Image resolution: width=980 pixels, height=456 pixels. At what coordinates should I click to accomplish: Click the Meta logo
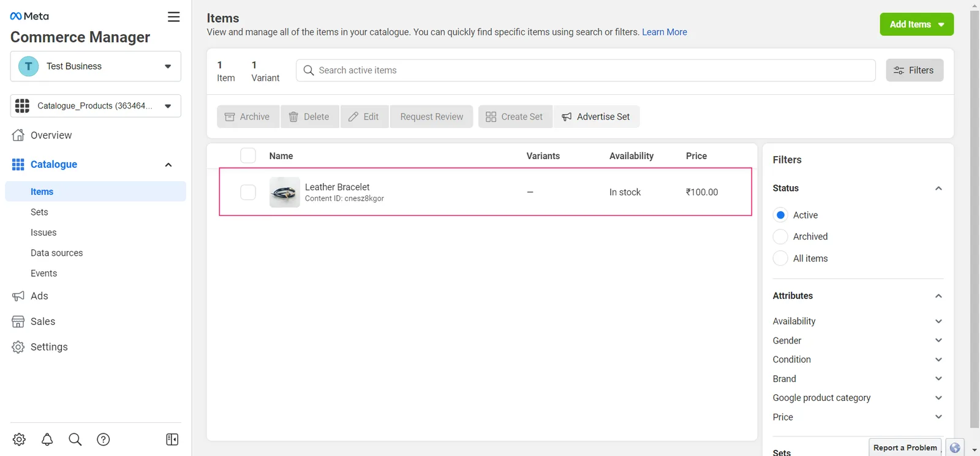click(x=29, y=16)
